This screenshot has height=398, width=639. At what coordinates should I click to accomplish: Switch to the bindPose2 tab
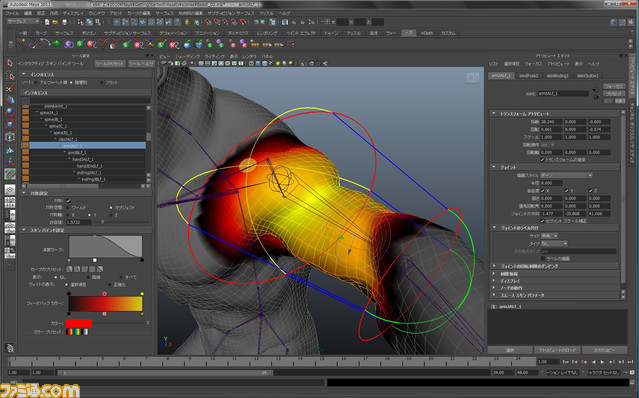(529, 76)
